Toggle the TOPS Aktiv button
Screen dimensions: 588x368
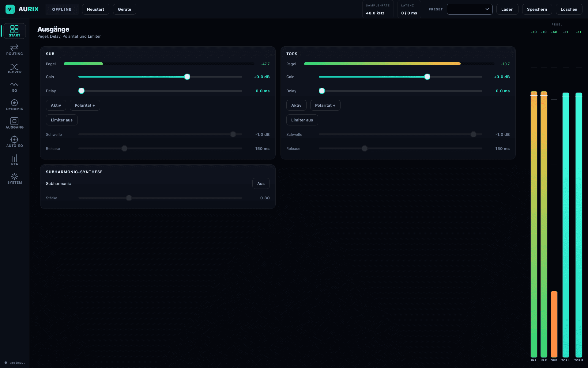point(296,105)
